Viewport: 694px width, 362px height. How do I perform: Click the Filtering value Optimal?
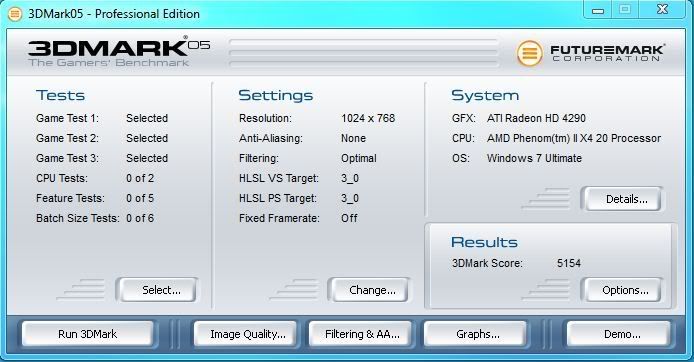click(x=359, y=158)
